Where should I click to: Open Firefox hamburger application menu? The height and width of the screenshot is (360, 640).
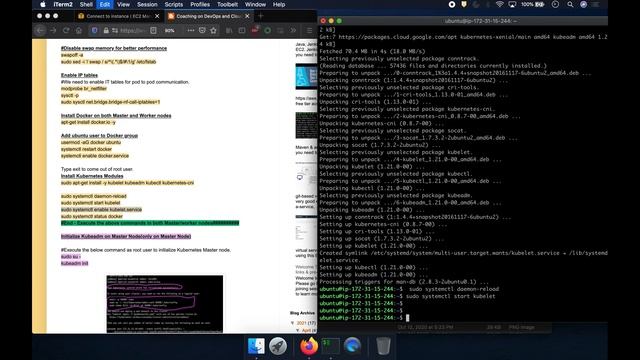(309, 30)
